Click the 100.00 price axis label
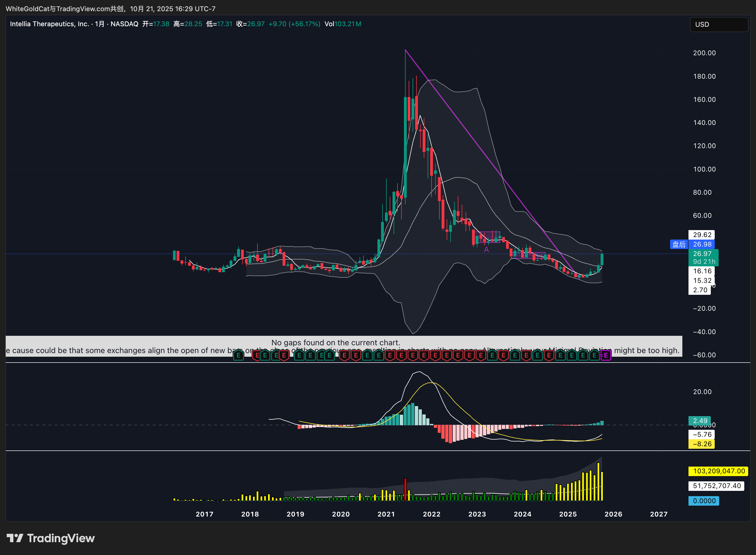756x555 pixels. (704, 169)
